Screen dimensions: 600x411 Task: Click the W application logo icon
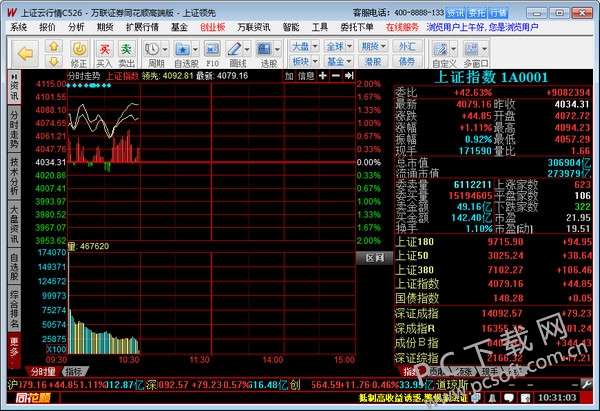pos(12,12)
